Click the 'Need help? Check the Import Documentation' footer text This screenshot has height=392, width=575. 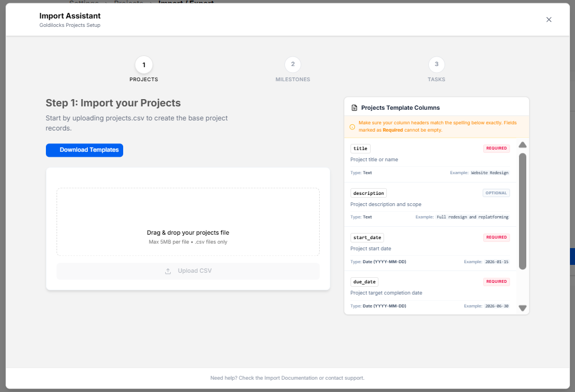(x=287, y=378)
